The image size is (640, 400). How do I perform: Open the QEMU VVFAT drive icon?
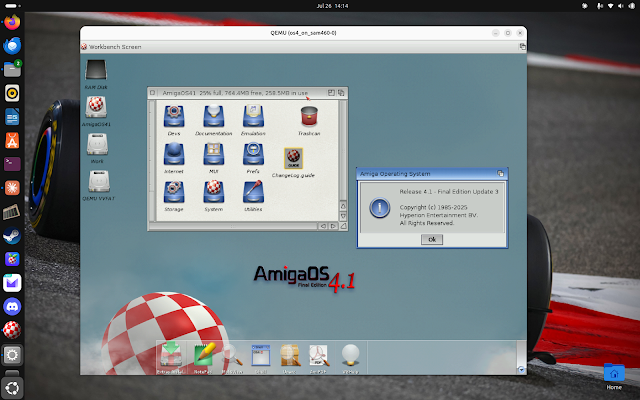tap(99, 181)
